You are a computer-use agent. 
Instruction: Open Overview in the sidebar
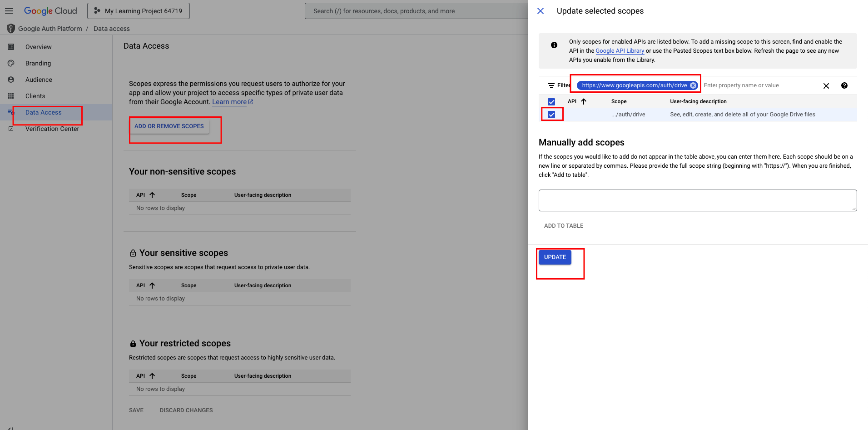point(39,47)
